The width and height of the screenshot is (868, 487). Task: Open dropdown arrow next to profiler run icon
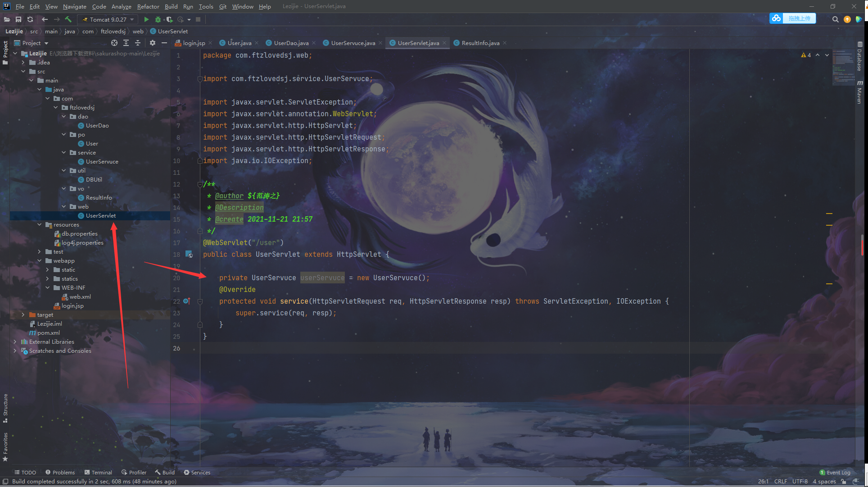coord(189,19)
